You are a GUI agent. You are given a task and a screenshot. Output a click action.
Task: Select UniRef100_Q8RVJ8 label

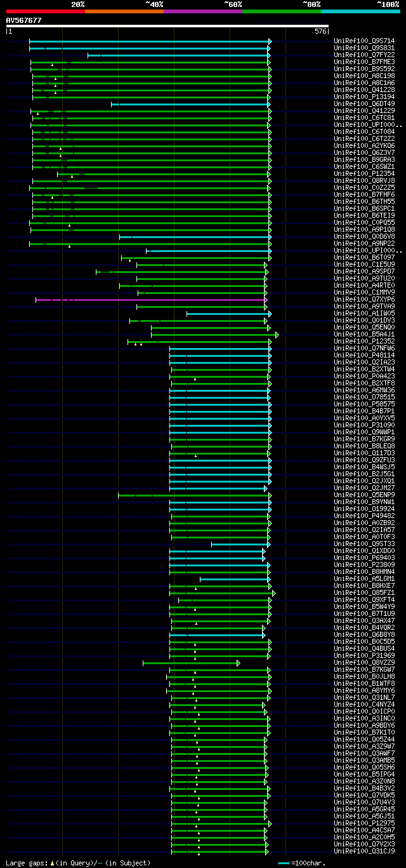(x=363, y=181)
